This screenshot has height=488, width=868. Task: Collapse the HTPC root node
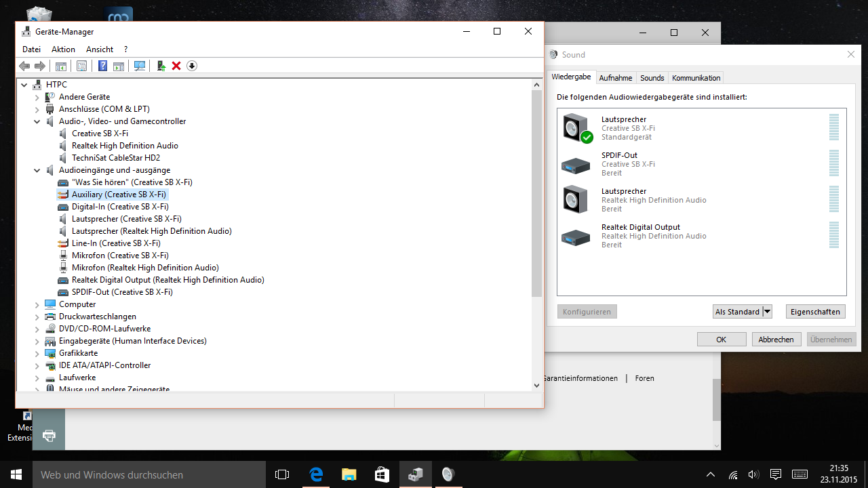coord(24,85)
